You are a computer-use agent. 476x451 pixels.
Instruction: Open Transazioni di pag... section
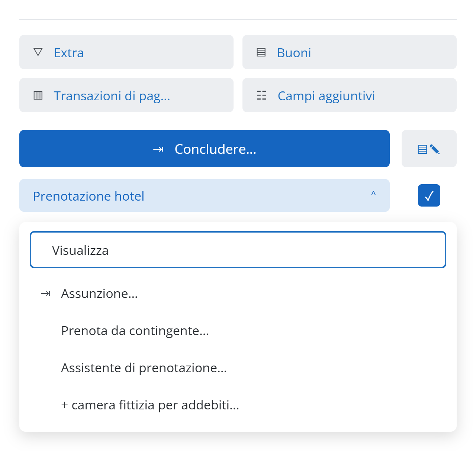[x=126, y=95]
